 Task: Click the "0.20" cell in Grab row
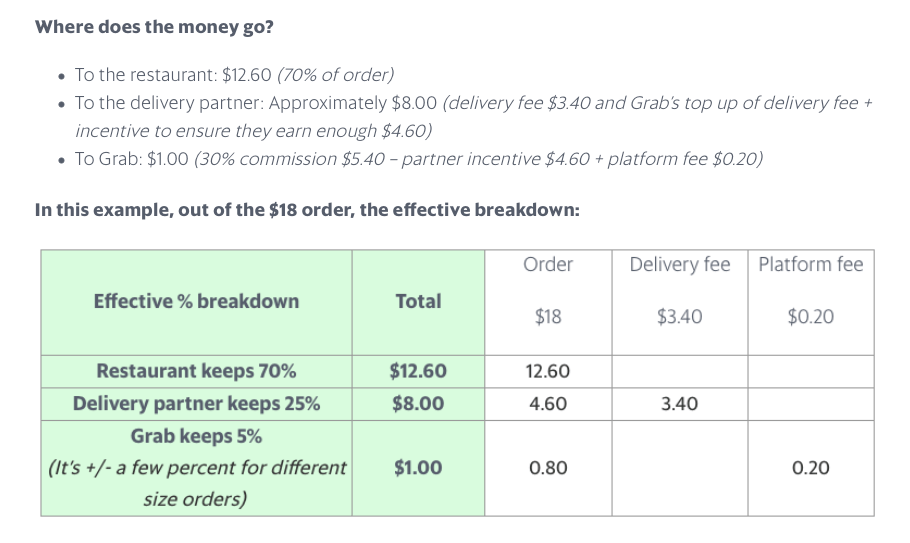[x=810, y=468]
